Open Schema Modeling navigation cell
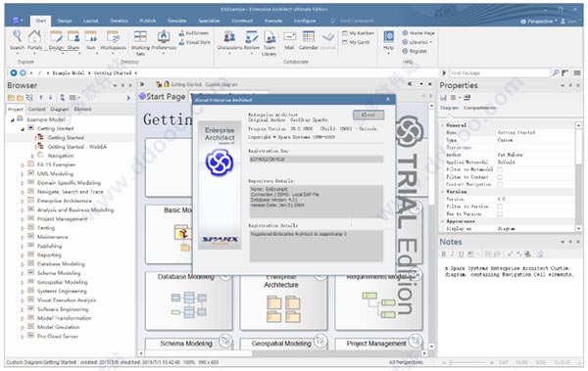Viewport: 588px width, 371px height. tap(188, 344)
